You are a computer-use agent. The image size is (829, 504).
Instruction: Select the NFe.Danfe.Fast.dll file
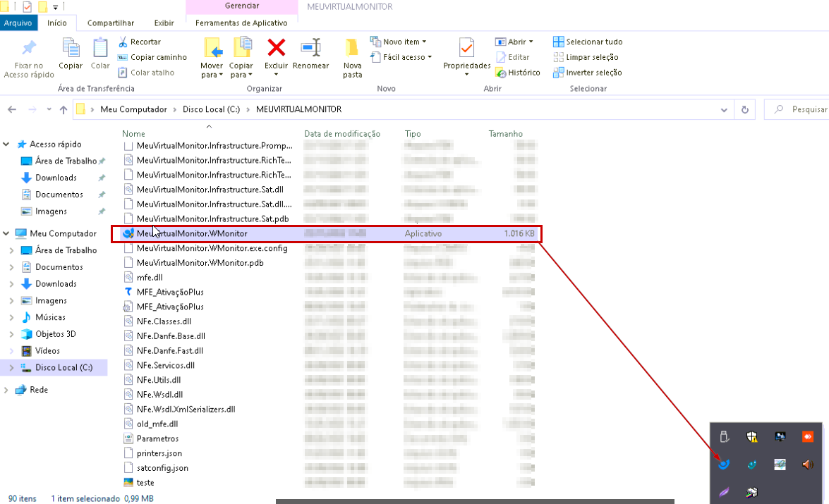click(x=170, y=351)
